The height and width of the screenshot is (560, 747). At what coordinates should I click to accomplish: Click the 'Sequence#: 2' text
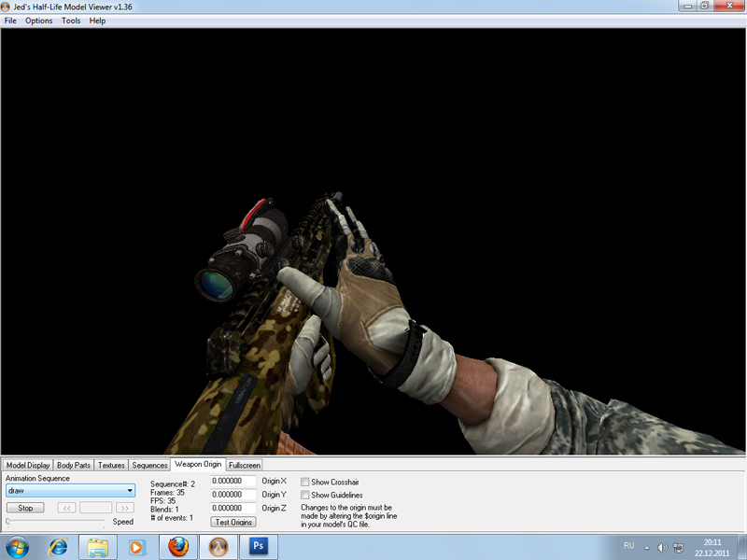coord(173,483)
